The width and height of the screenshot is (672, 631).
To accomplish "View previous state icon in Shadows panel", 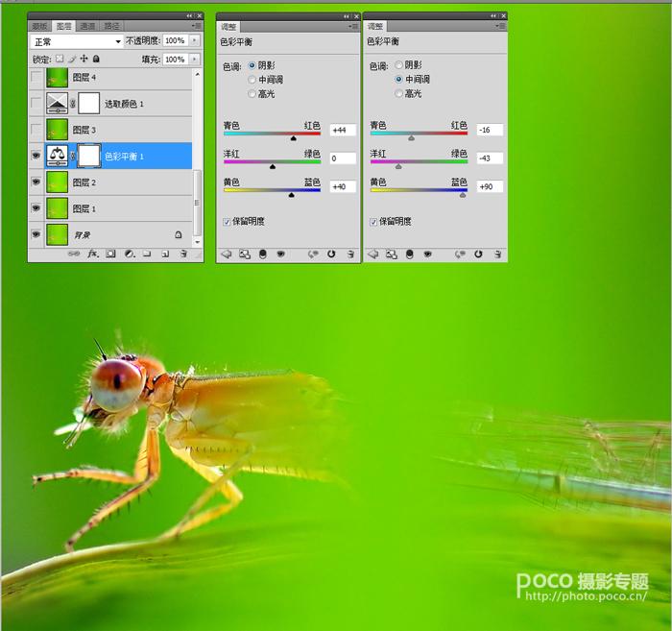I will point(313,255).
